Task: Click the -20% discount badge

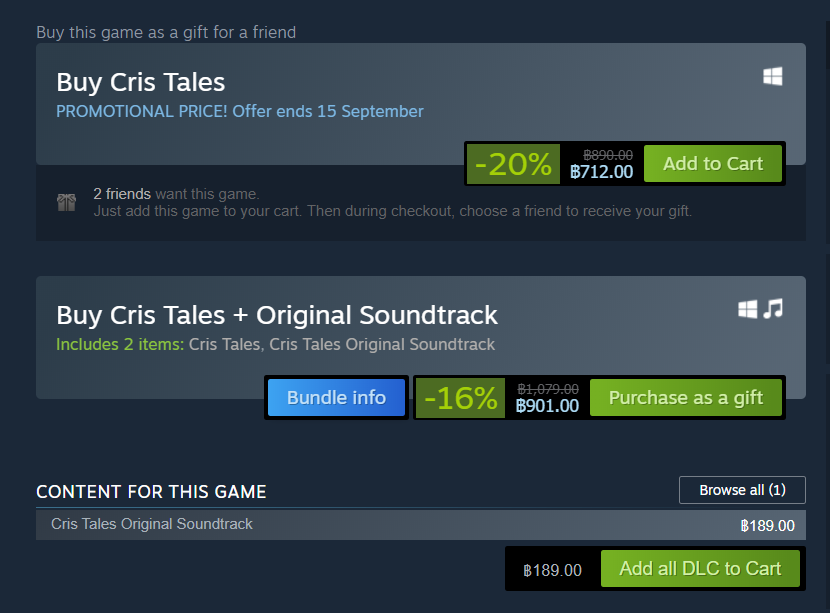Action: point(513,164)
